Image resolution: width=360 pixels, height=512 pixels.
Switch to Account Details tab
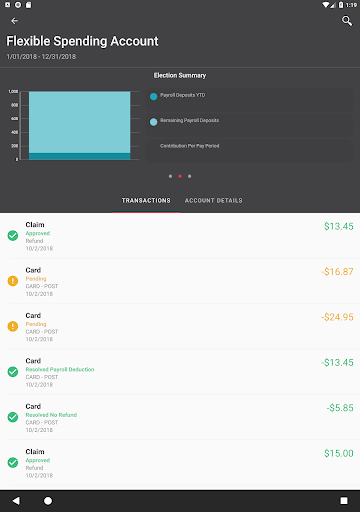(214, 200)
